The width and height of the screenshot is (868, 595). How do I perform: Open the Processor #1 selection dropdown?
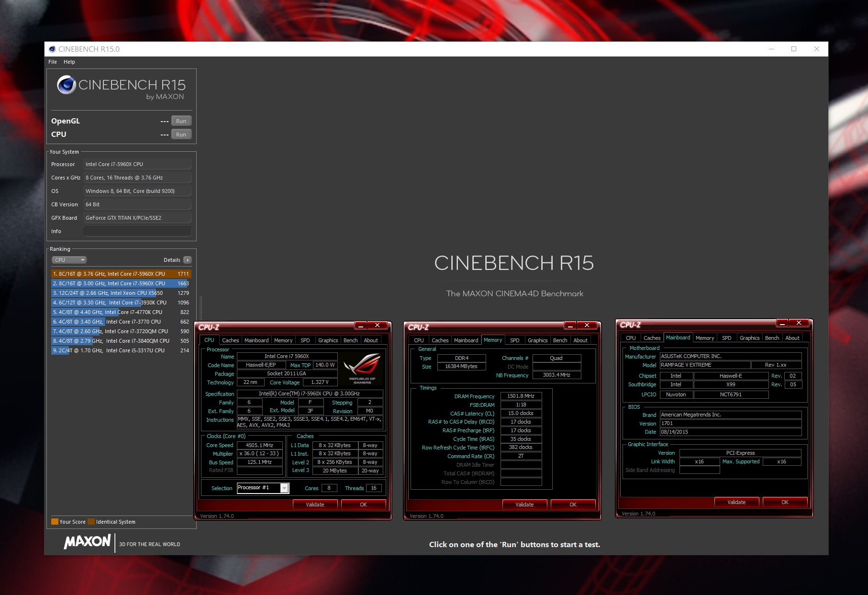click(x=263, y=488)
